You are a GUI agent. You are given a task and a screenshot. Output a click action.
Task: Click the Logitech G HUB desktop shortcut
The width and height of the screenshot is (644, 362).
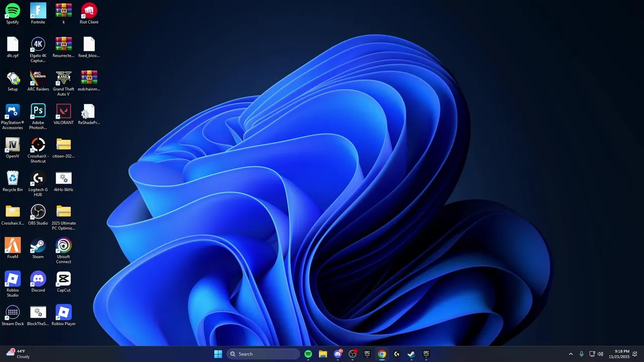[38, 184]
